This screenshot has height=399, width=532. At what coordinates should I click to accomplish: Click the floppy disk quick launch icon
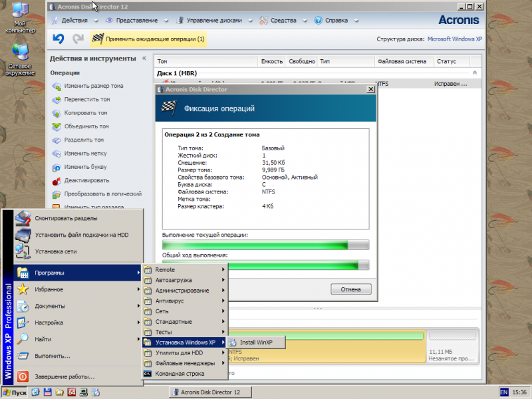tap(47, 392)
